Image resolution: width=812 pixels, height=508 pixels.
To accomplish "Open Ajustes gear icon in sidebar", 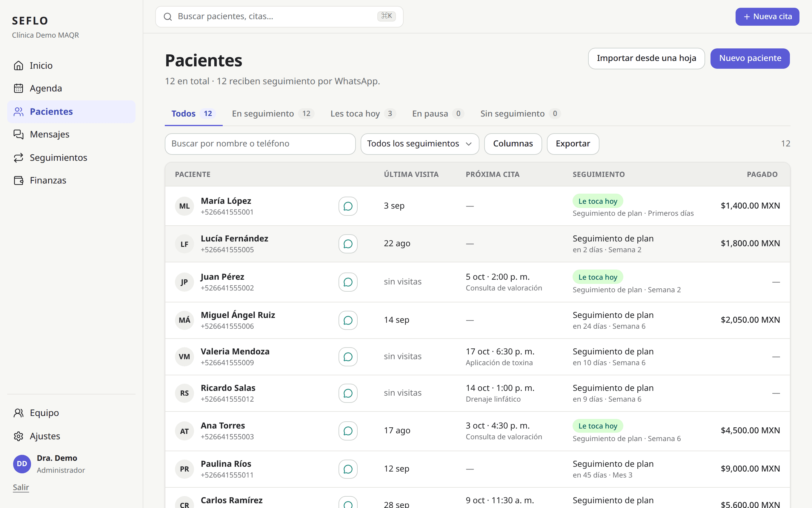I will [x=19, y=436].
